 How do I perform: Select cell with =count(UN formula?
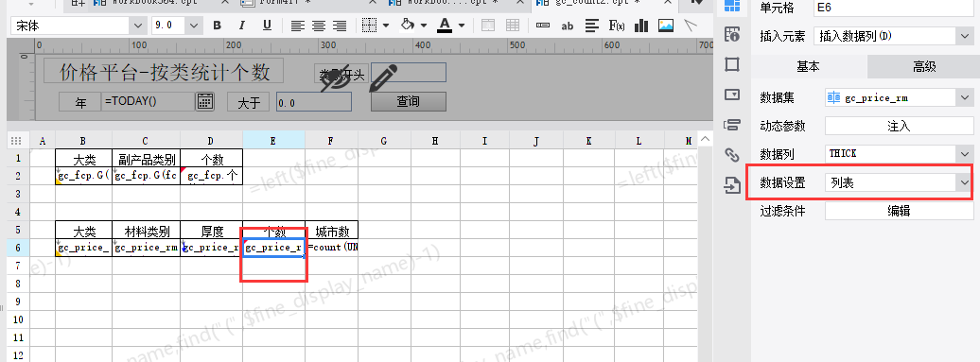[332, 248]
